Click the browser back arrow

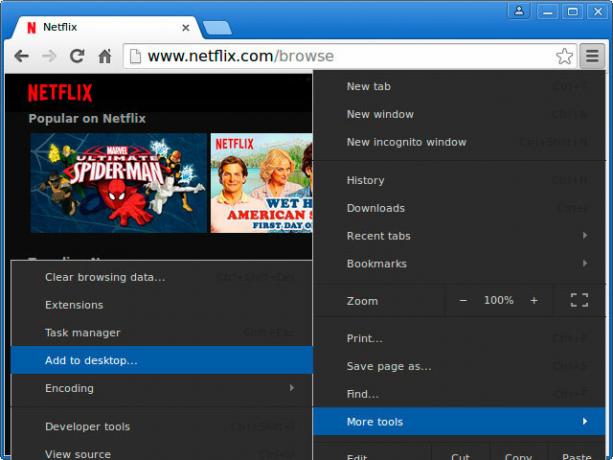click(22, 56)
